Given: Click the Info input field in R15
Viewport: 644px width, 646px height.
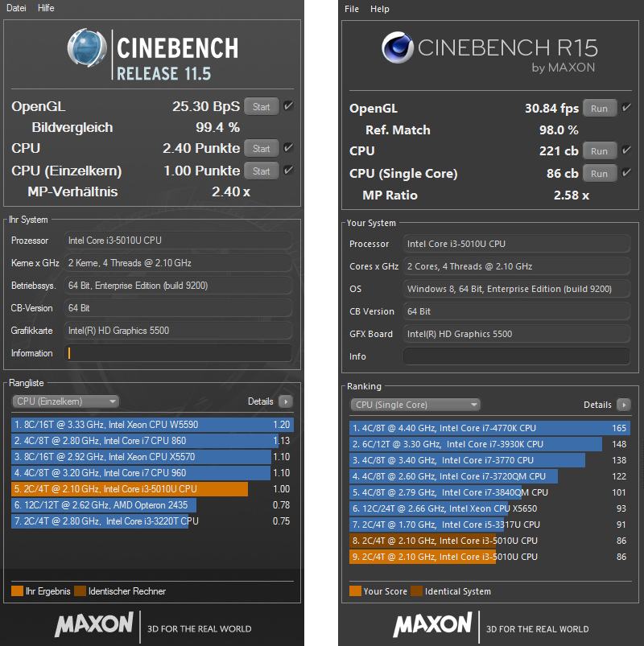Looking at the screenshot, I should coord(517,356).
